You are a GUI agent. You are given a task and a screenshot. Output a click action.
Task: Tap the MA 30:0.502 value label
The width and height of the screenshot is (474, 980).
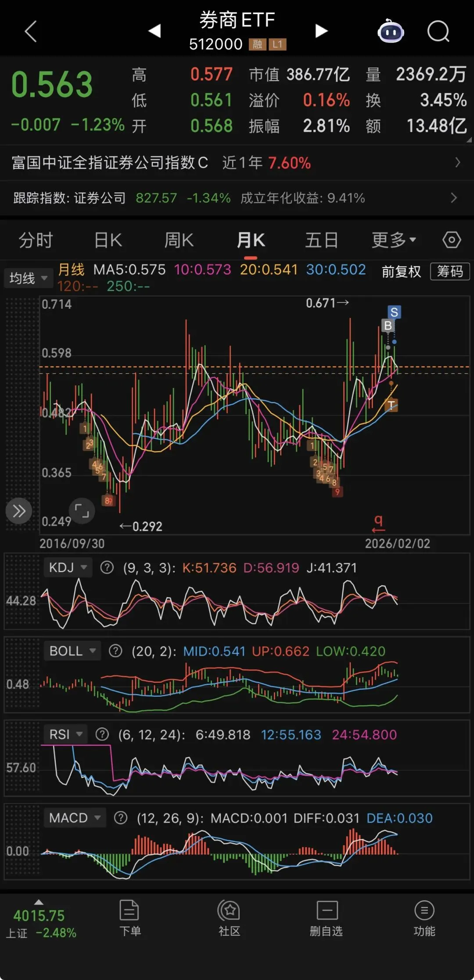pyautogui.click(x=336, y=269)
